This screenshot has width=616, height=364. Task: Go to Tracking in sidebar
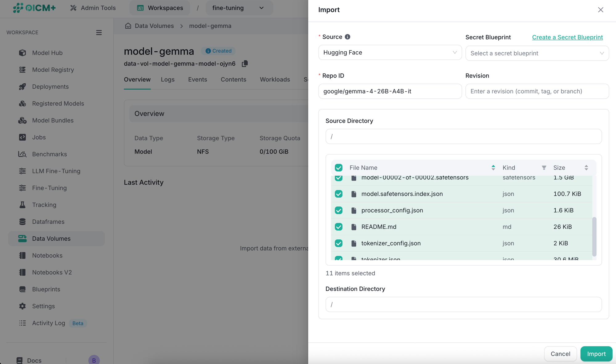44,205
